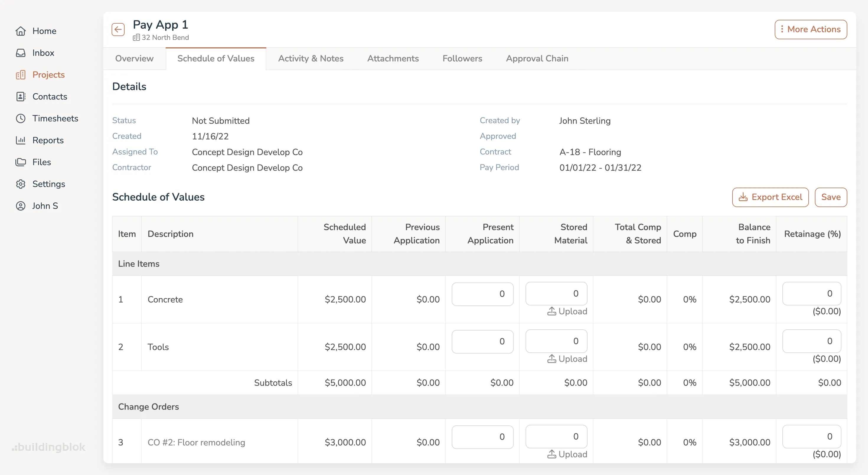The height and width of the screenshot is (475, 868).
Task: Upload stored material proof for Tools row
Action: pos(567,359)
